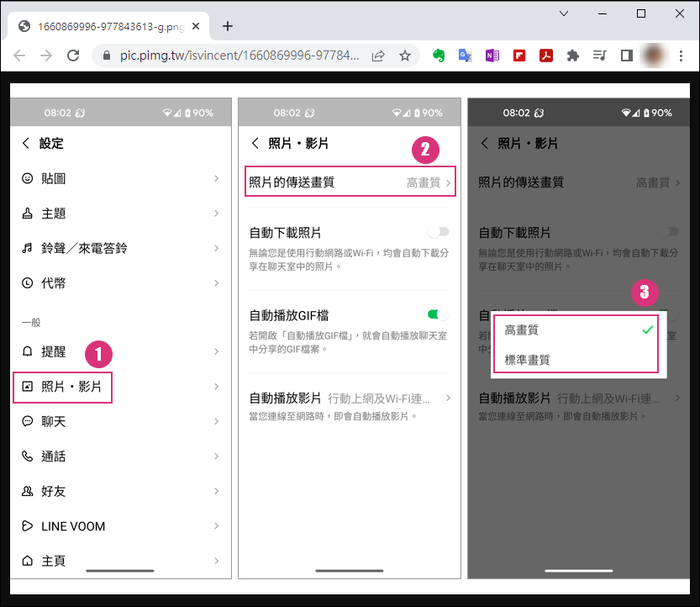Expand the 主頁 row chevron
The height and width of the screenshot is (607, 700).
(216, 561)
